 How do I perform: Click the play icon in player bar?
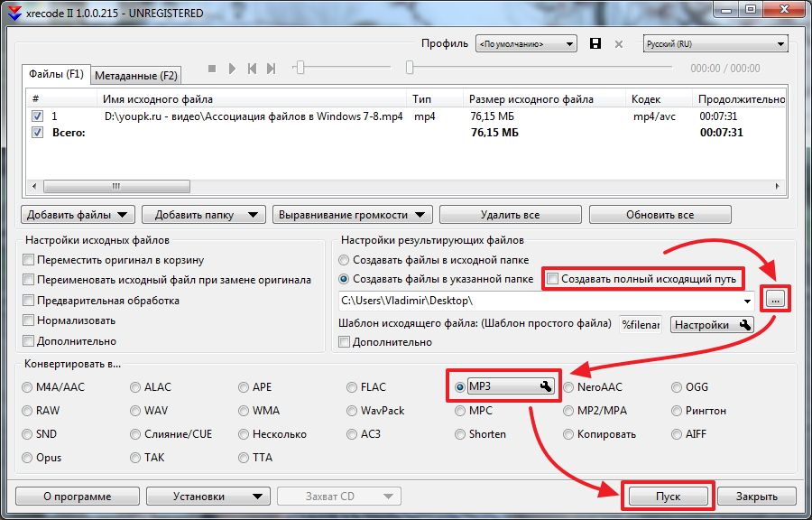tap(233, 69)
